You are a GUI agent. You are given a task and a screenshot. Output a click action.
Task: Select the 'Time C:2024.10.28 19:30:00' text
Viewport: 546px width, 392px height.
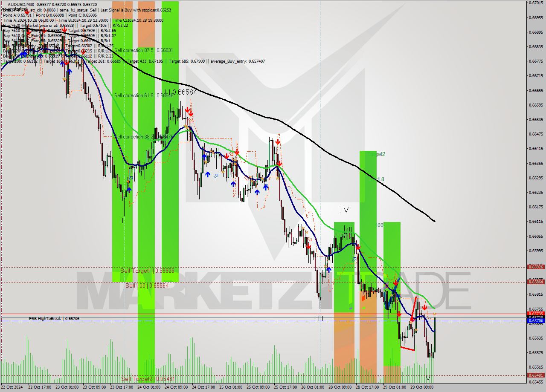(x=138, y=20)
